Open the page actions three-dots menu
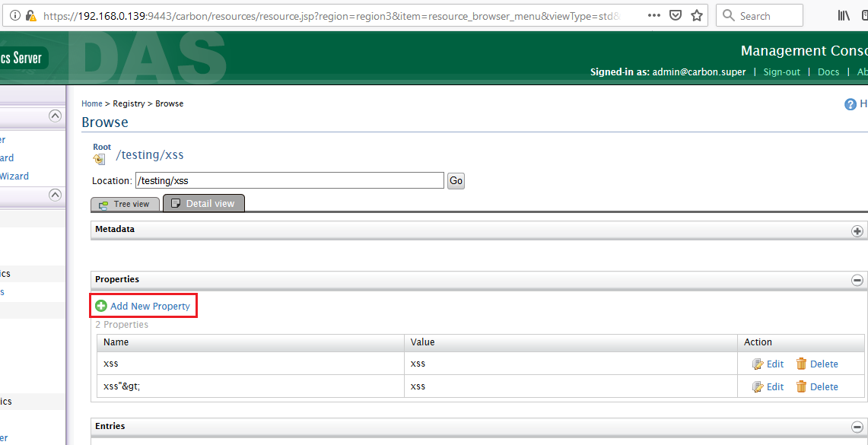This screenshot has width=868, height=445. click(x=653, y=15)
